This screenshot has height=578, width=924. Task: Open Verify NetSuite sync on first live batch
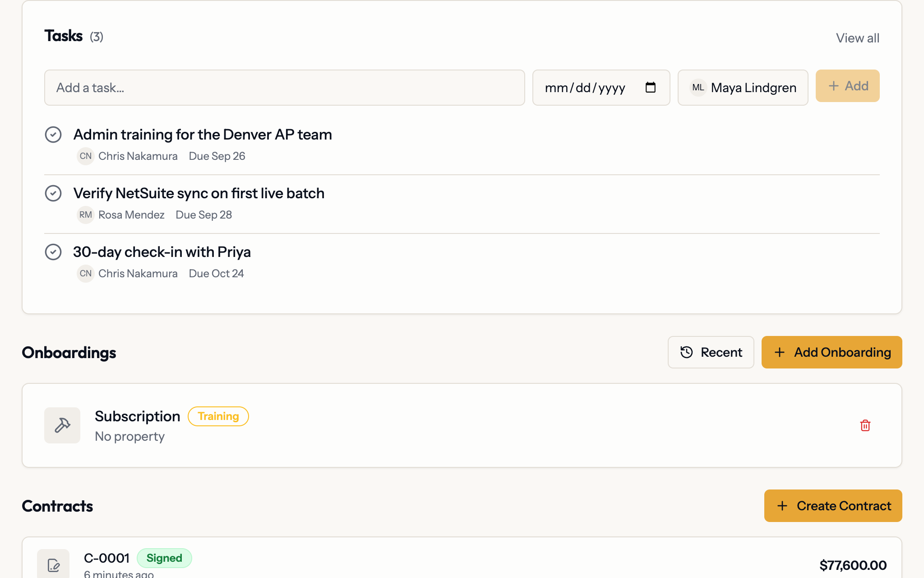[x=199, y=193]
